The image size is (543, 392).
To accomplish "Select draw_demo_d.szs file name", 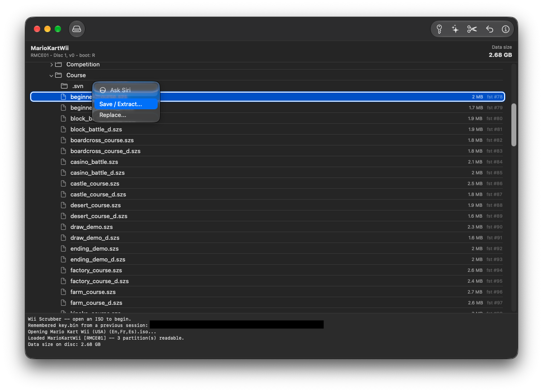I will pos(95,238).
